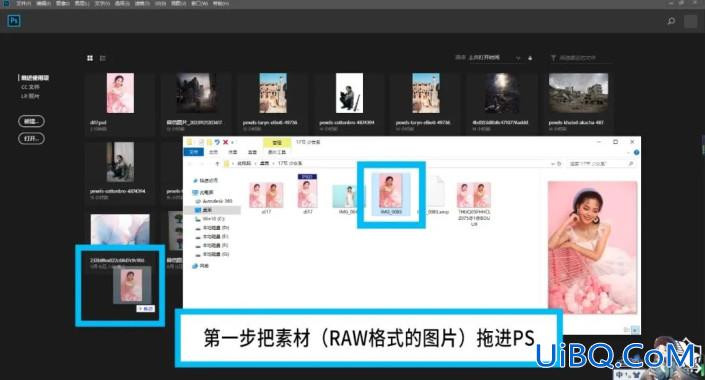Expand Explorer quick access toolbar dropdown
Screen dimensions: 705x380
point(233,142)
